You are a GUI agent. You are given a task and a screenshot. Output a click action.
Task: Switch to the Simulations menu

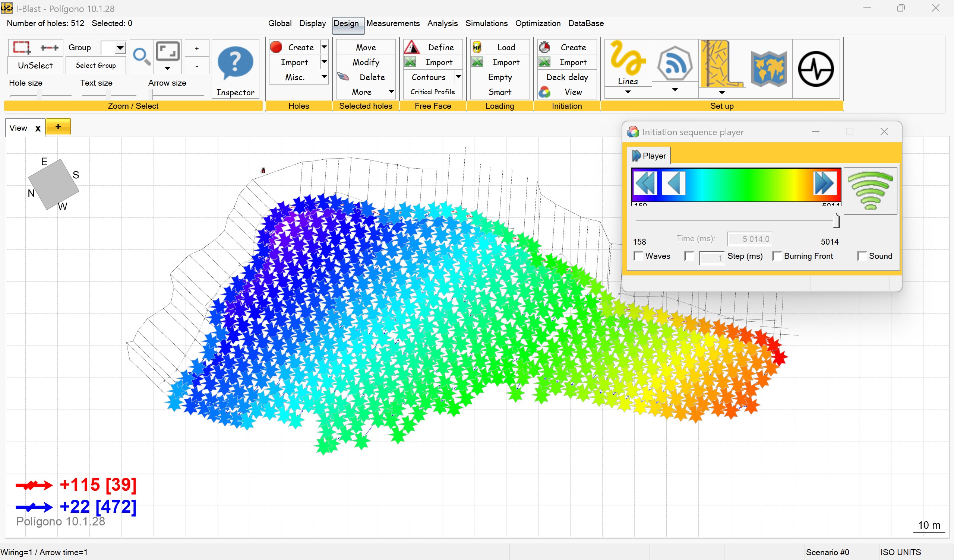point(486,23)
